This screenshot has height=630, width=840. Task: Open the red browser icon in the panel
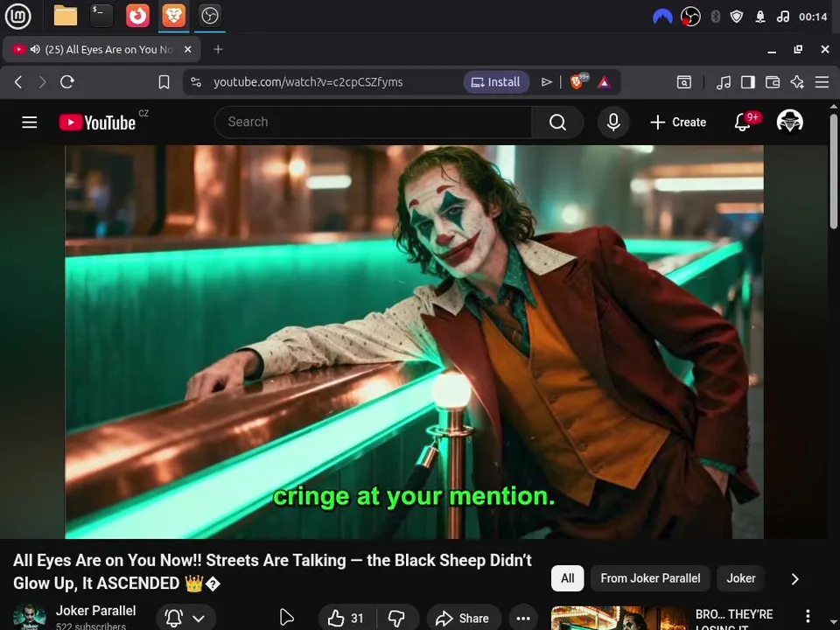[x=137, y=16]
